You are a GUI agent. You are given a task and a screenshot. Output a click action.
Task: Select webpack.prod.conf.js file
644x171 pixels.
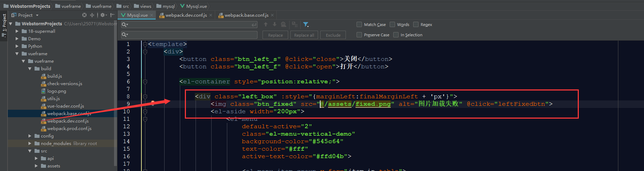(x=69, y=129)
